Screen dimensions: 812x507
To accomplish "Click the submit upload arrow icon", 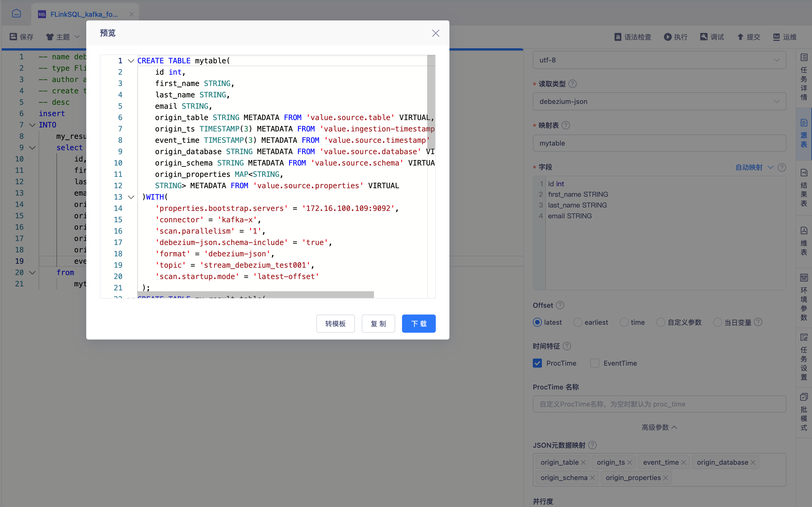I will (x=740, y=37).
